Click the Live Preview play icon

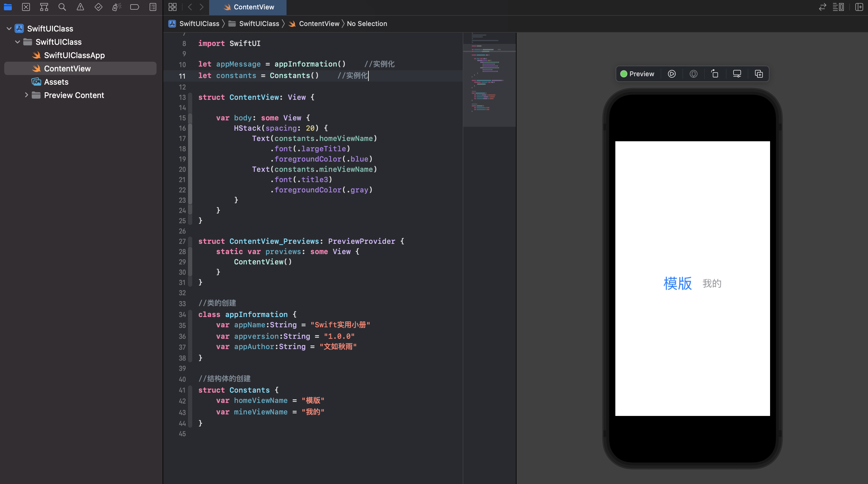point(672,74)
